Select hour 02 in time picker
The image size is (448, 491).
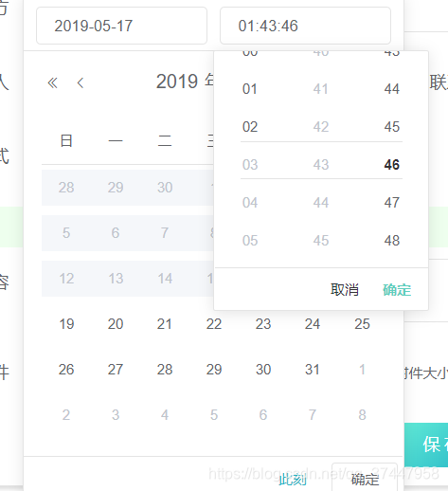coord(250,127)
